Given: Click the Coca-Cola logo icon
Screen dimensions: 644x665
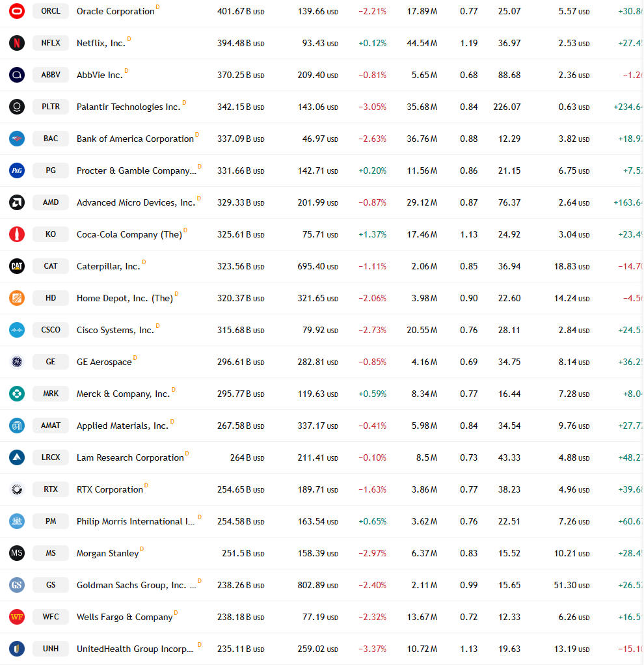Looking at the screenshot, I should coord(17,234).
